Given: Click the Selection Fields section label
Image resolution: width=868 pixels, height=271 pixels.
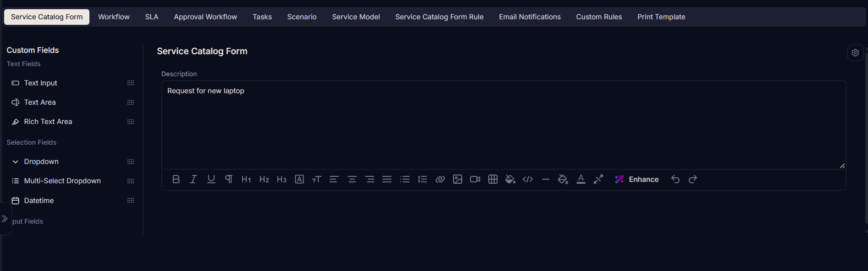Looking at the screenshot, I should (x=31, y=142).
